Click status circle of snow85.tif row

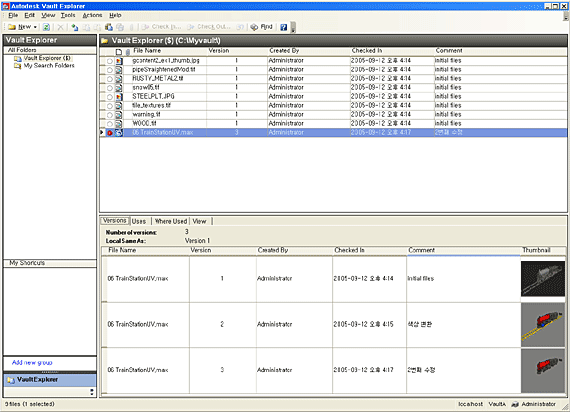click(x=109, y=88)
